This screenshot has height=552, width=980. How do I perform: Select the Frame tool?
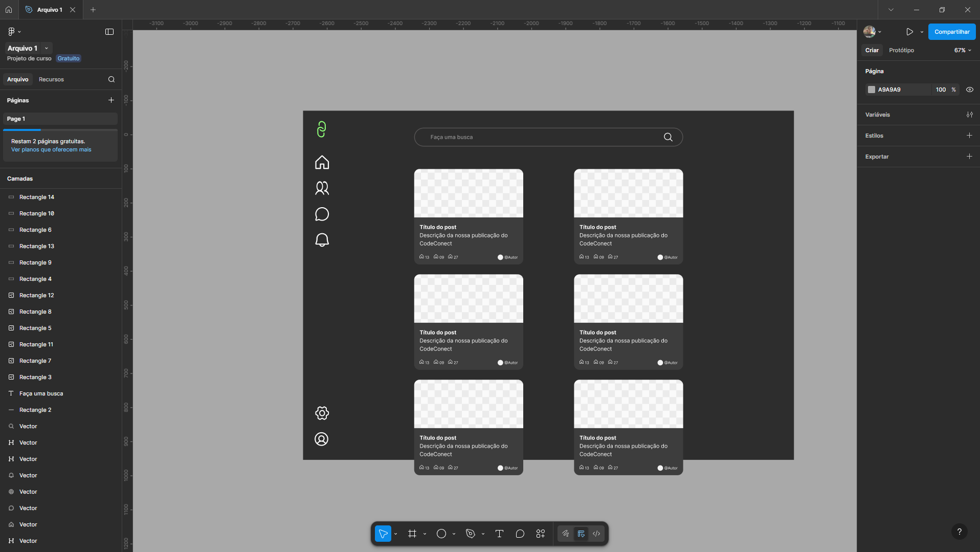pyautogui.click(x=412, y=534)
